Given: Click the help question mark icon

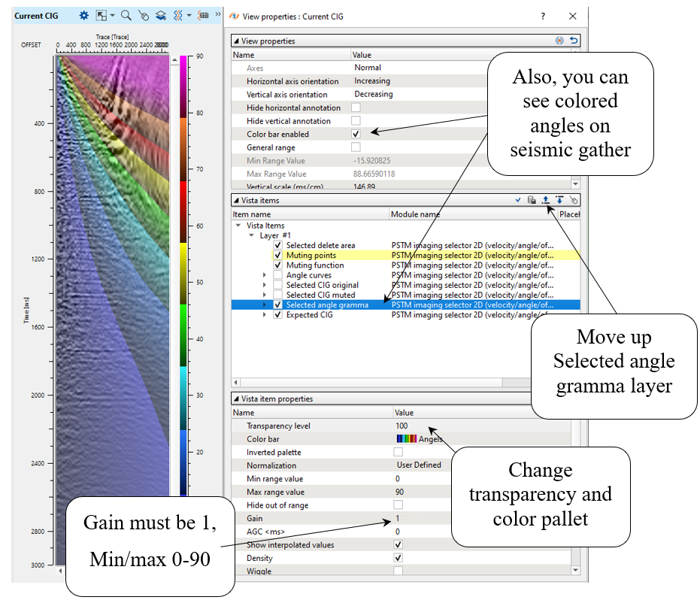Looking at the screenshot, I should (543, 16).
